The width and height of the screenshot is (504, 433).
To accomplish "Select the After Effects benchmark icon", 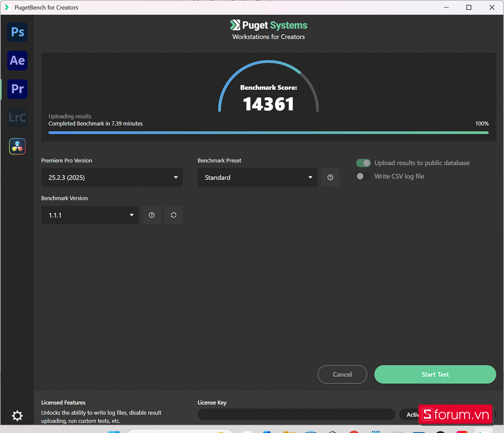I will [x=17, y=61].
